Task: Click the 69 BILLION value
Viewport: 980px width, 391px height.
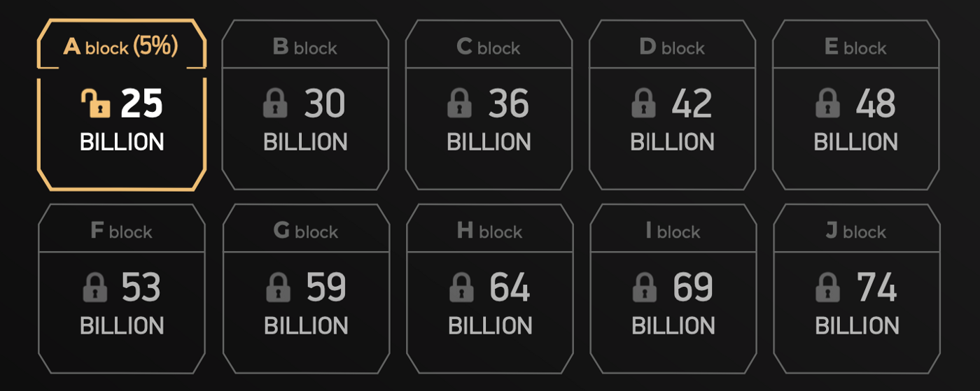Action: (673, 306)
